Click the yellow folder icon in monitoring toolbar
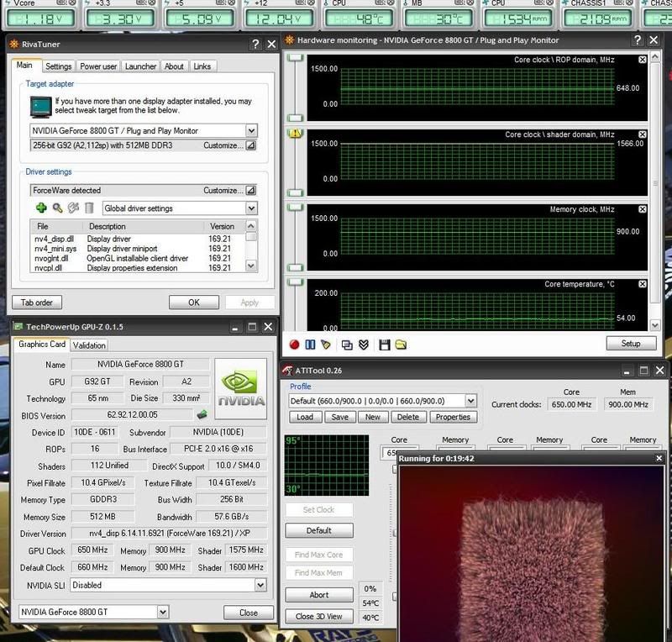Screen dimensions: 672x642 click(401, 345)
